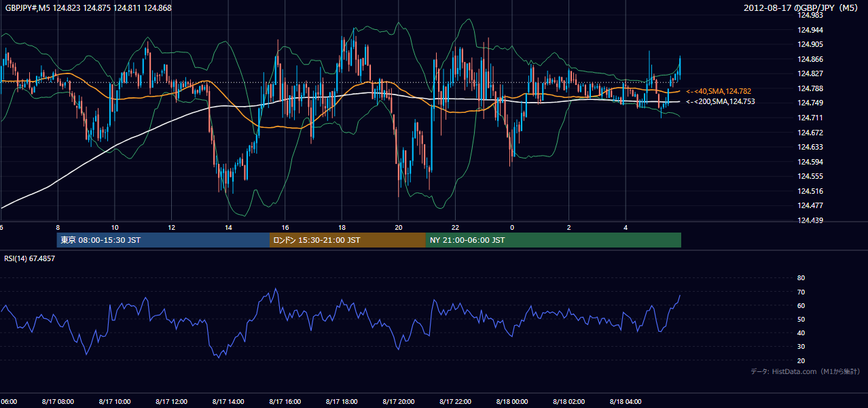Click price axis value 124.983
Screen dimensions: 868x408
pos(810,15)
